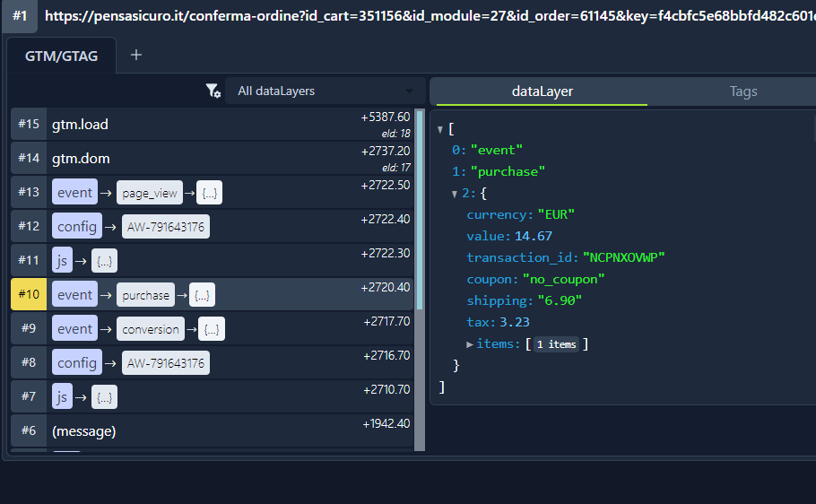Open the {...} object in row #11
The image size is (816, 504).
(x=104, y=261)
